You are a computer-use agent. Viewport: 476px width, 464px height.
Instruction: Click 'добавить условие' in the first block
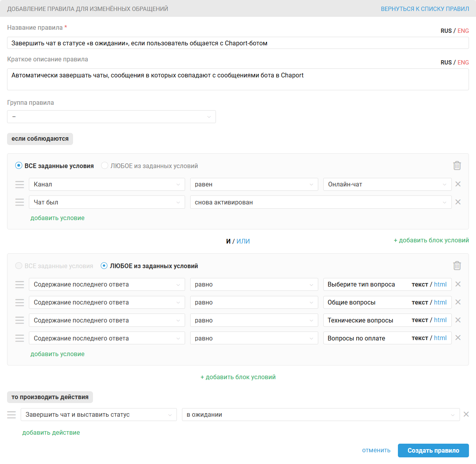[57, 218]
